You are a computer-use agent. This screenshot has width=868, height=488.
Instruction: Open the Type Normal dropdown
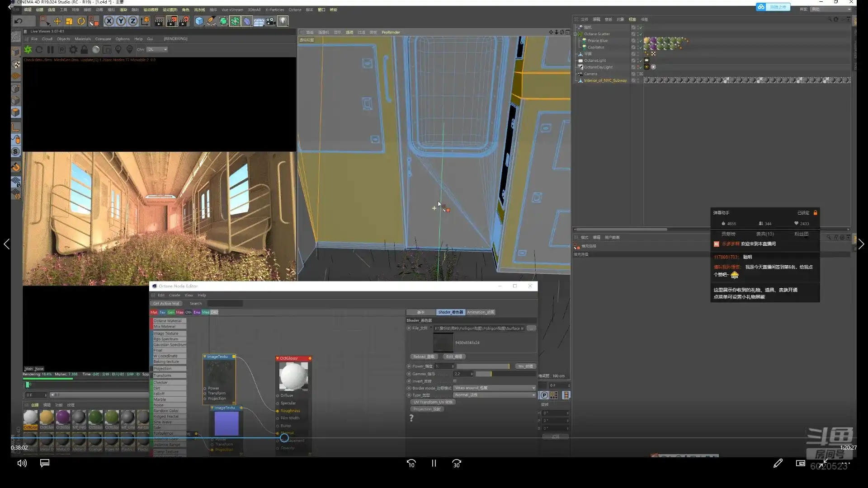tap(495, 395)
